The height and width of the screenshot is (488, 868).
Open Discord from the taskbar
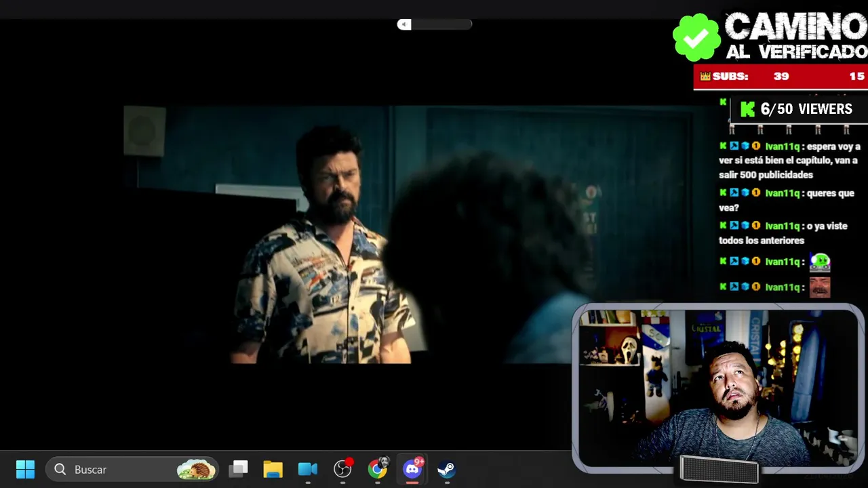coord(412,468)
